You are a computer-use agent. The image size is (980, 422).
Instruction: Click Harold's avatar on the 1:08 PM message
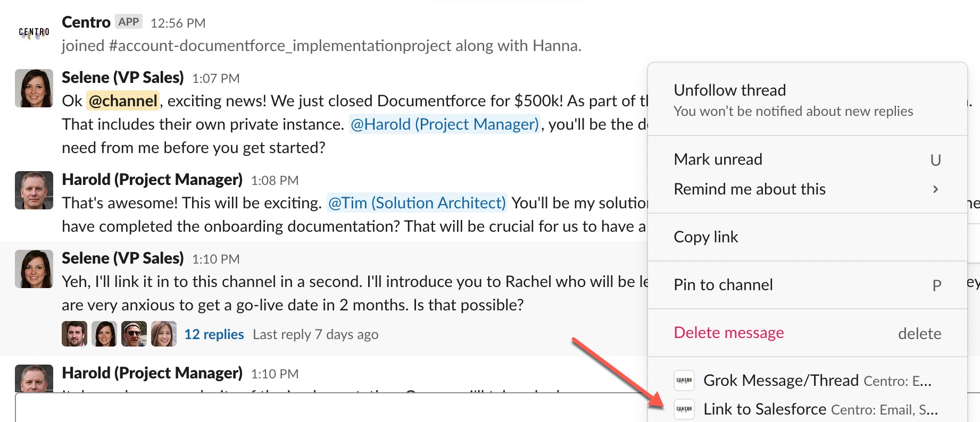point(34,190)
